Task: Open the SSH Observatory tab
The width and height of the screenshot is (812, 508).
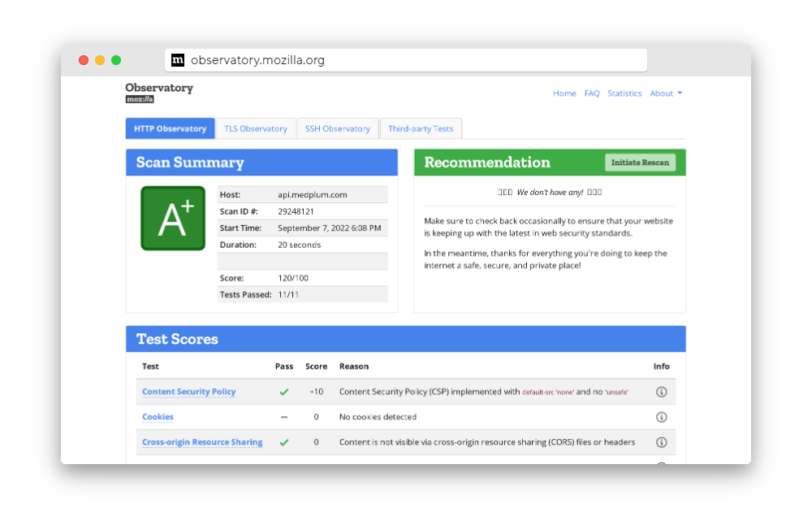Action: pyautogui.click(x=338, y=128)
